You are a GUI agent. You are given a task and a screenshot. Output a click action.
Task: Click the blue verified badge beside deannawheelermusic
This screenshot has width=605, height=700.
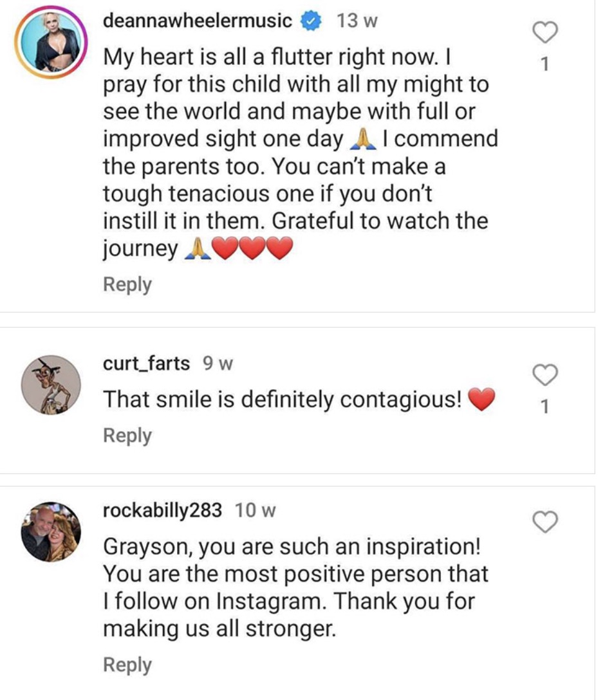coord(312,21)
